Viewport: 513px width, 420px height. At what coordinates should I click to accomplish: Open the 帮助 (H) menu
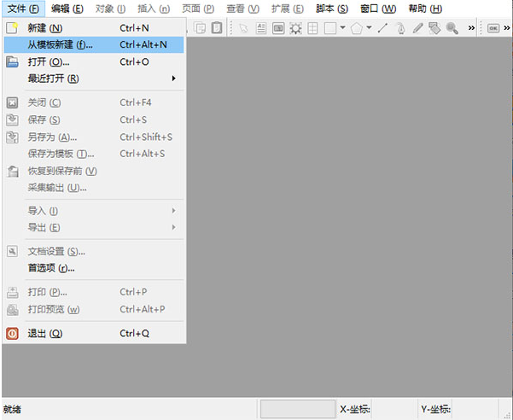point(425,9)
